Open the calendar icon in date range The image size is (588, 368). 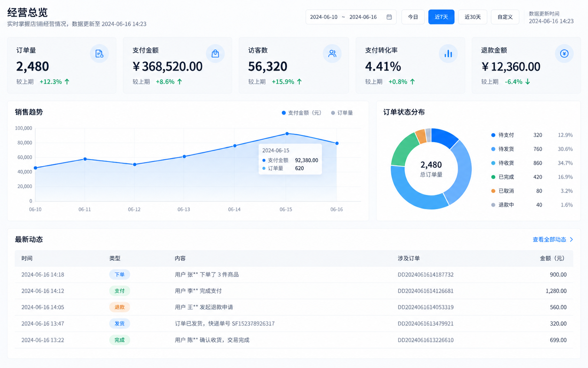point(389,17)
